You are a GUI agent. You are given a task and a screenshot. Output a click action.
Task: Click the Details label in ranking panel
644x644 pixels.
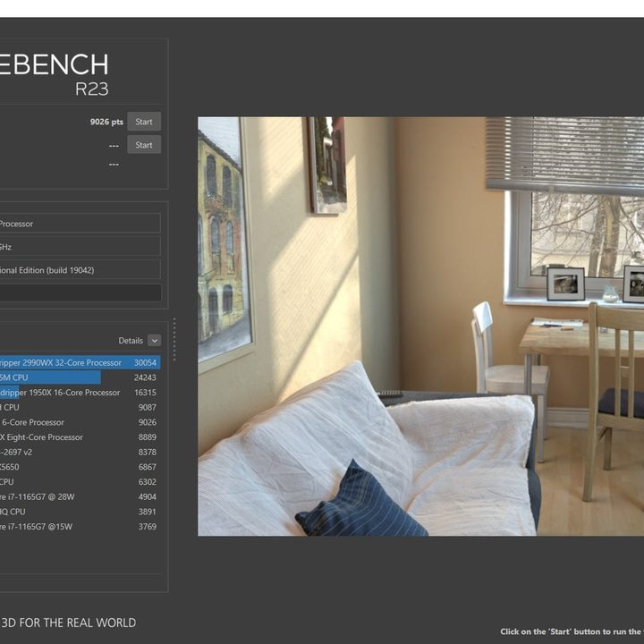[x=131, y=341]
